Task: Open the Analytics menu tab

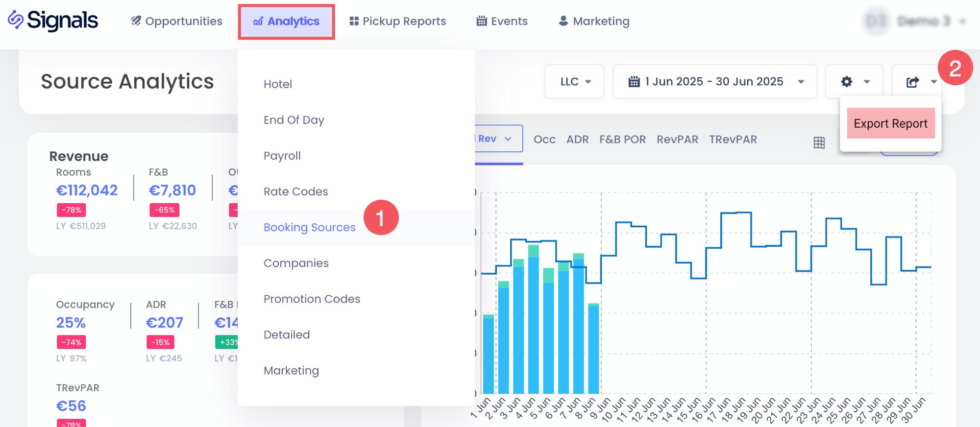Action: (286, 22)
